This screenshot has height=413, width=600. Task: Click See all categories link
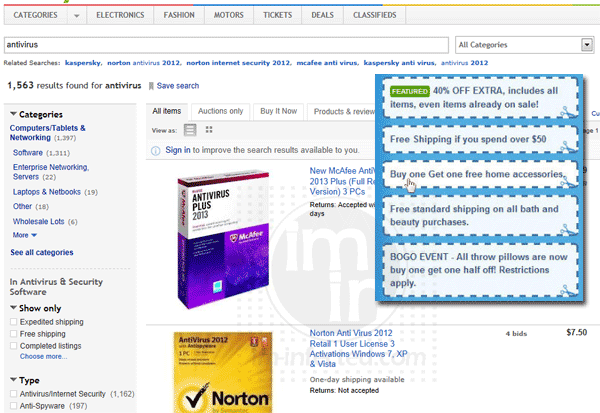pyautogui.click(x=42, y=252)
